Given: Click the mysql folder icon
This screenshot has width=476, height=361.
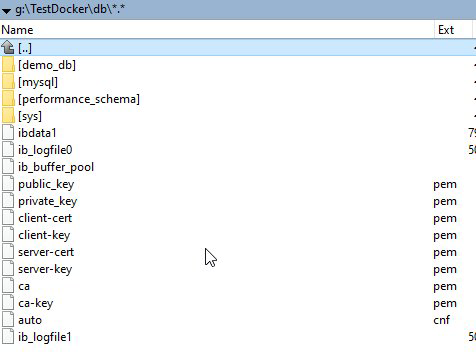Looking at the screenshot, I should tap(8, 82).
